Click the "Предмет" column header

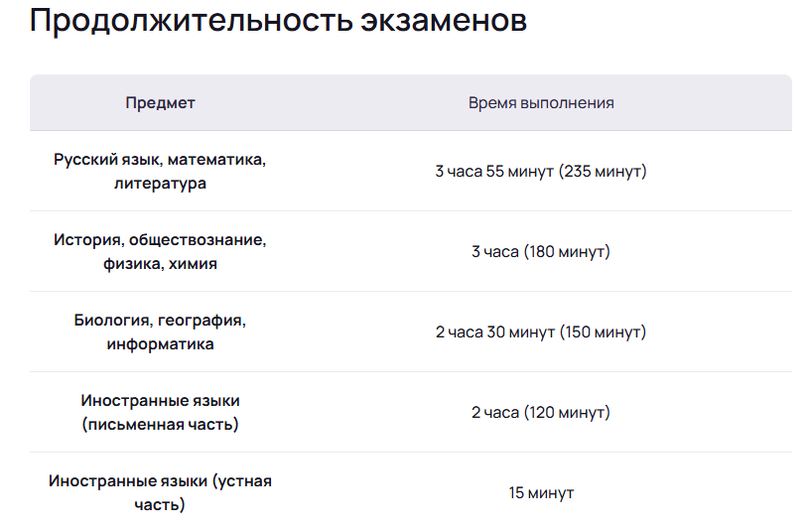pos(160,103)
